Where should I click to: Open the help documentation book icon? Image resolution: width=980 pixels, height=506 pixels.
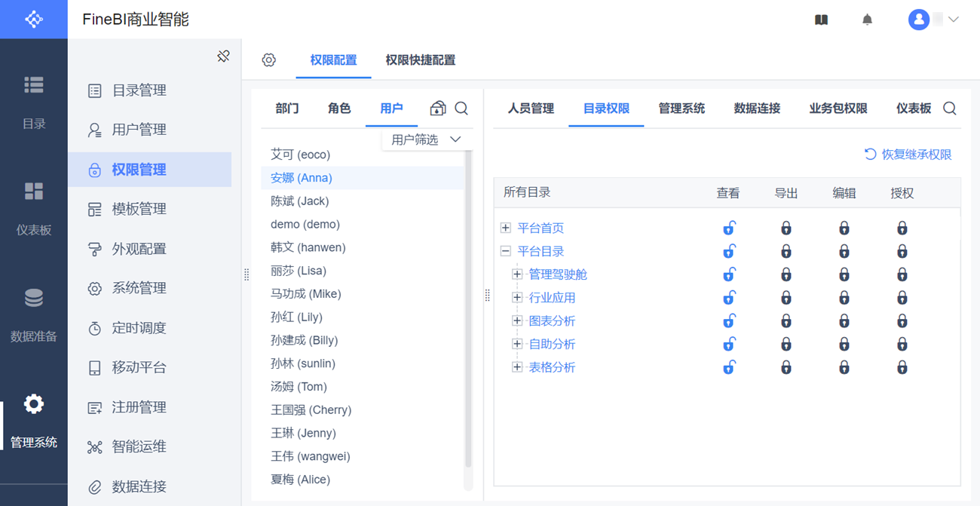click(x=822, y=20)
